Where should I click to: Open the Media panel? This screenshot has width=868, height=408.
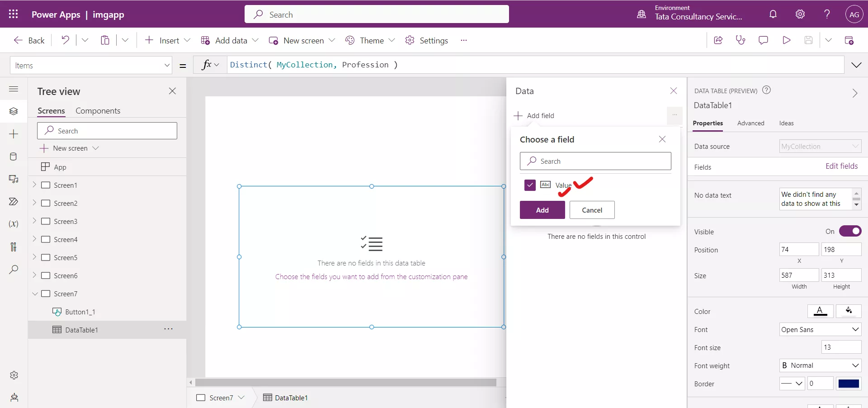(13, 180)
